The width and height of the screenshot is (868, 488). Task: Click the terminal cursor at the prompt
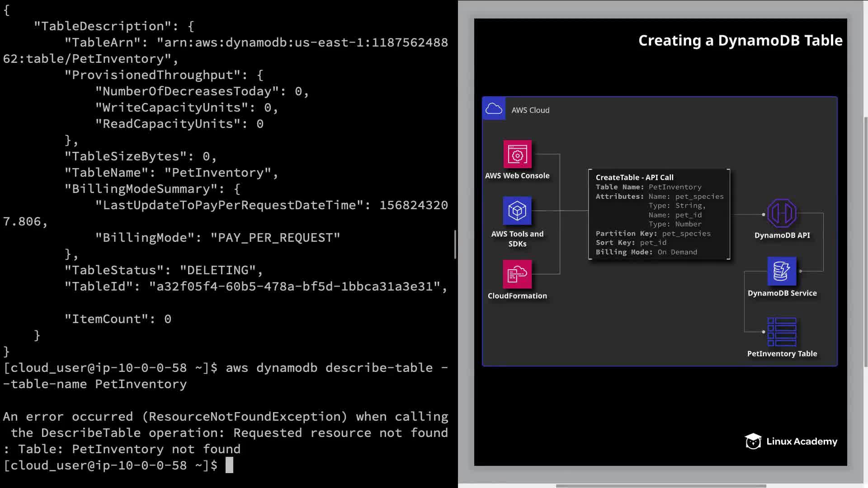pyautogui.click(x=229, y=465)
